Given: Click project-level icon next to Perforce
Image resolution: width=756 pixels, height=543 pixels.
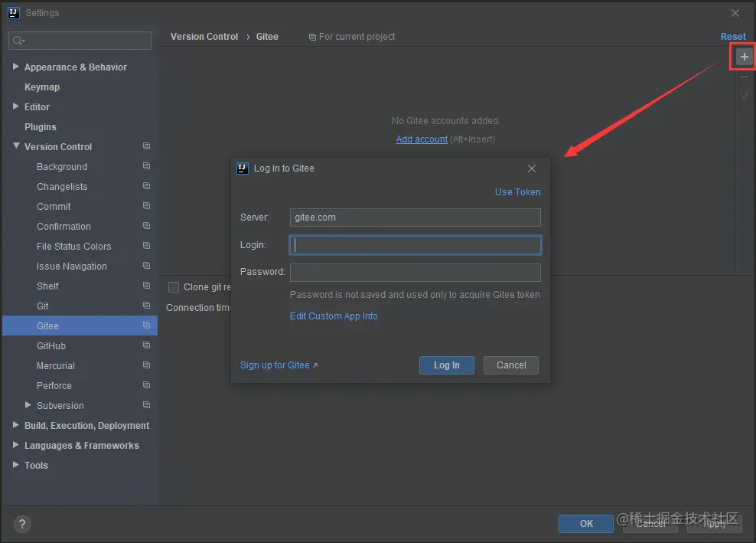Looking at the screenshot, I should coord(147,385).
